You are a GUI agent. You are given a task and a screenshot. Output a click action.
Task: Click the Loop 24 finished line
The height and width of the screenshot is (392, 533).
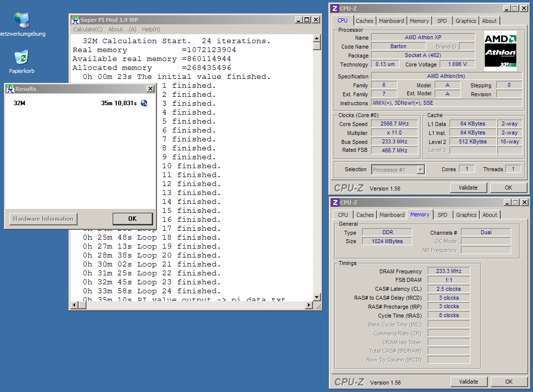[x=152, y=291]
